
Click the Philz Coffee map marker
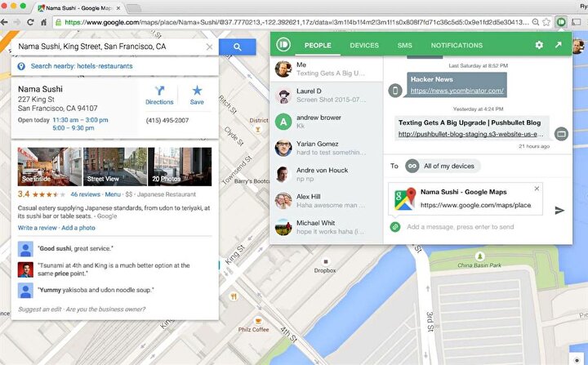[258, 322]
